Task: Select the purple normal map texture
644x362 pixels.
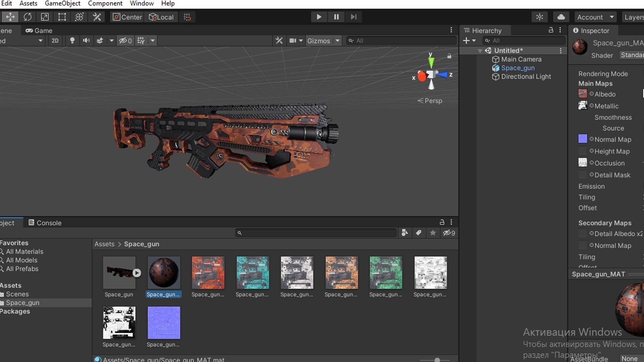Action: [x=164, y=323]
